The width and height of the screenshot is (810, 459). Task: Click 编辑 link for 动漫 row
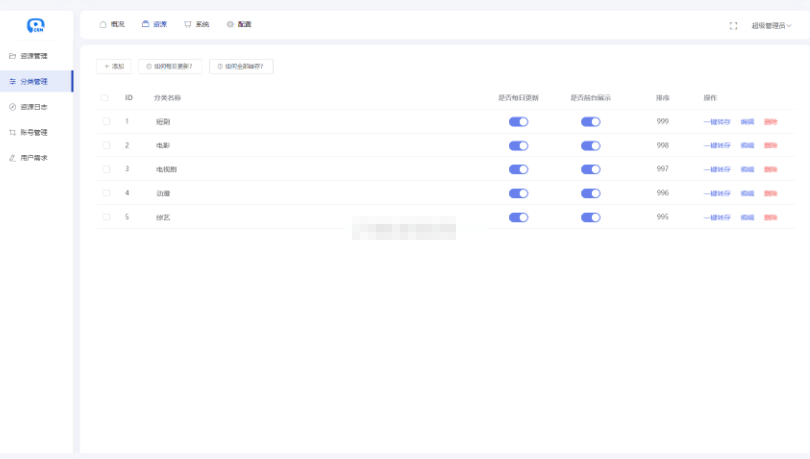(747, 193)
